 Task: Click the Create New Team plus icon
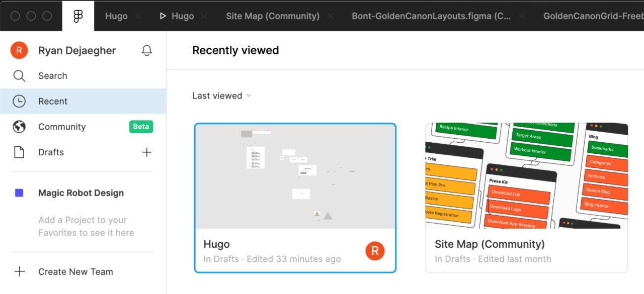click(x=19, y=272)
